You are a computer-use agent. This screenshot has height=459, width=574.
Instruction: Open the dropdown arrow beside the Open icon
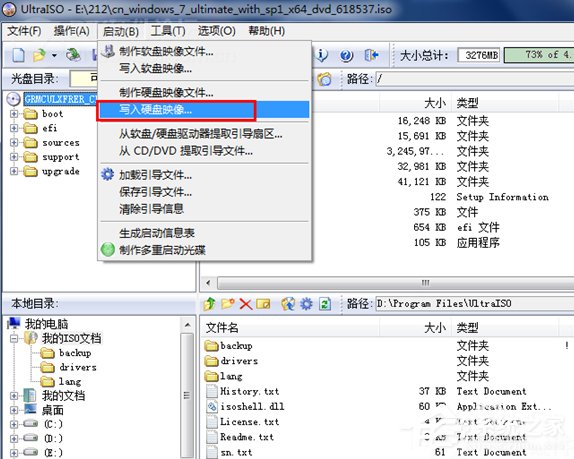tap(54, 55)
